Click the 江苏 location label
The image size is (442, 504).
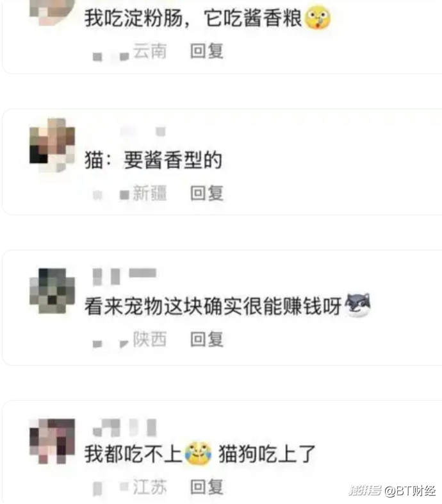150,487
